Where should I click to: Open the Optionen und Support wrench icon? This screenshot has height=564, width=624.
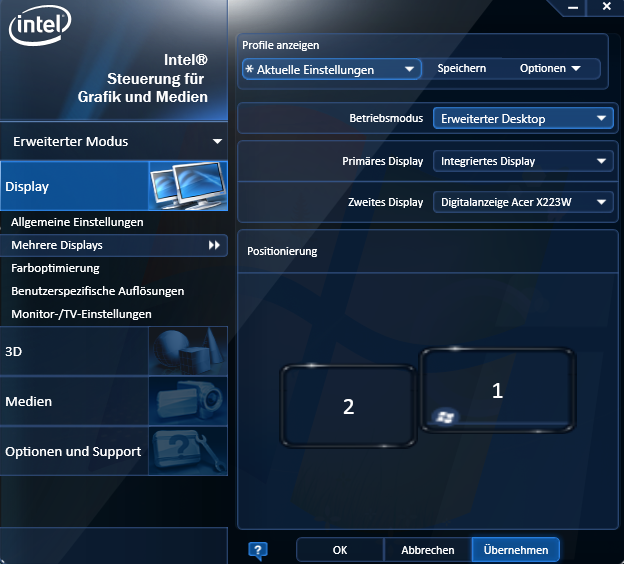tap(188, 451)
